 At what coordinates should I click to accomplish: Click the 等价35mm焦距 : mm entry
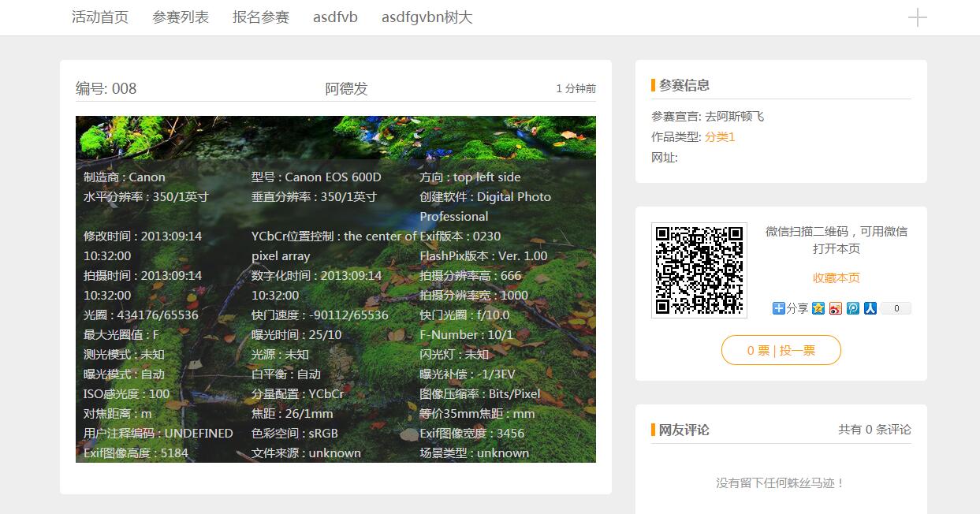[477, 413]
